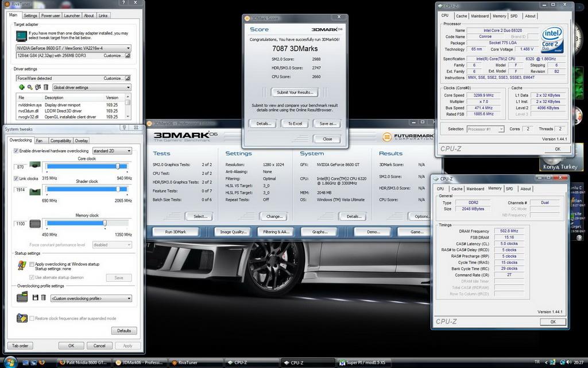This screenshot has width=588, height=368.
Task: Open the SPD tab in the lower CPU-Z window
Action: click(x=509, y=189)
